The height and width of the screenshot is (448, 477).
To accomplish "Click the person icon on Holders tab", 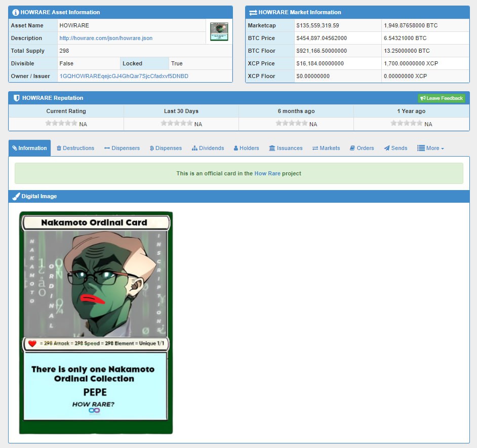I will 236,148.
